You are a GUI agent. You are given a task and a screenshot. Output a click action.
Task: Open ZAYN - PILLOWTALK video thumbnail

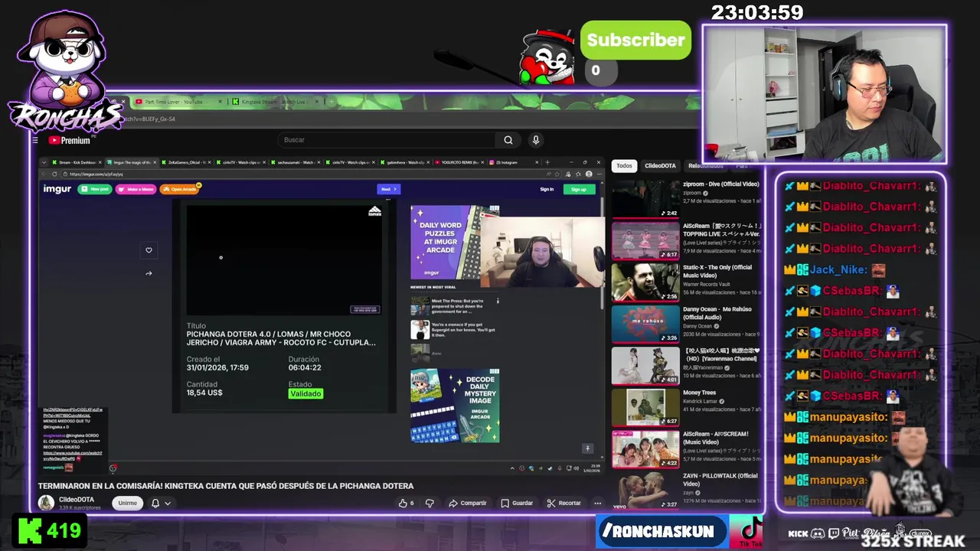645,491
